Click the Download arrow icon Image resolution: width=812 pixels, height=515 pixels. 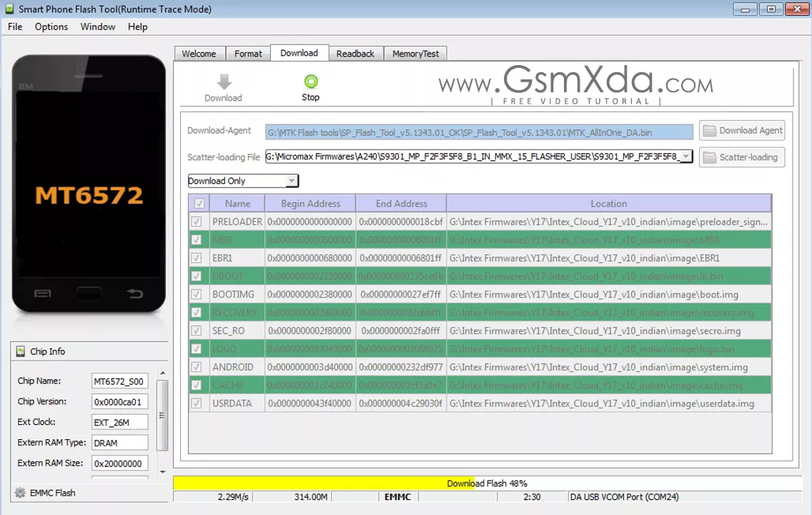click(224, 82)
